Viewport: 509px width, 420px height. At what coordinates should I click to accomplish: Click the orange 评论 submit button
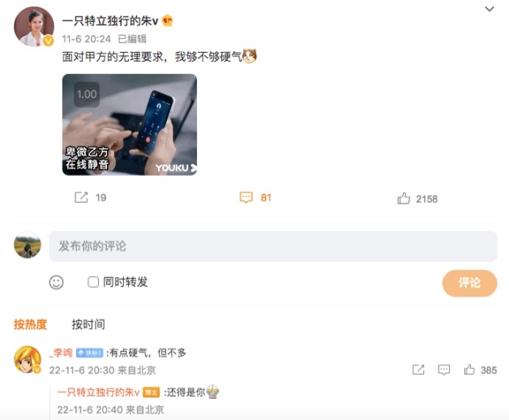point(469,283)
